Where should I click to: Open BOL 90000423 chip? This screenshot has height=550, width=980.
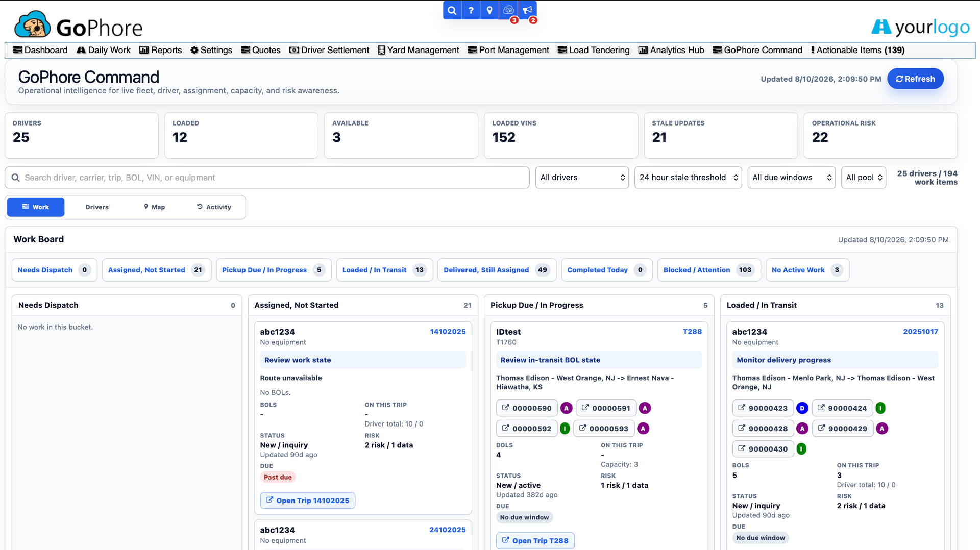tap(763, 408)
